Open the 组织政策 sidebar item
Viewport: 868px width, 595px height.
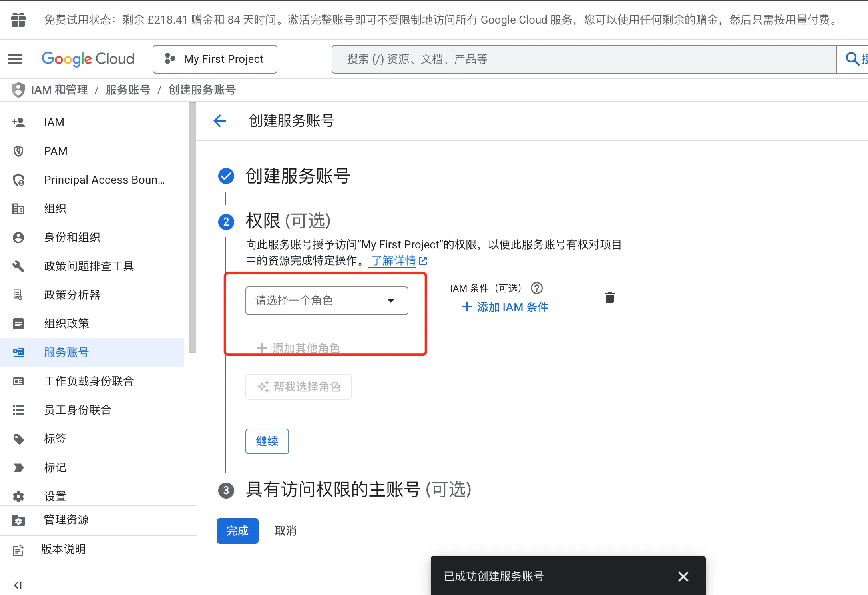pos(66,324)
